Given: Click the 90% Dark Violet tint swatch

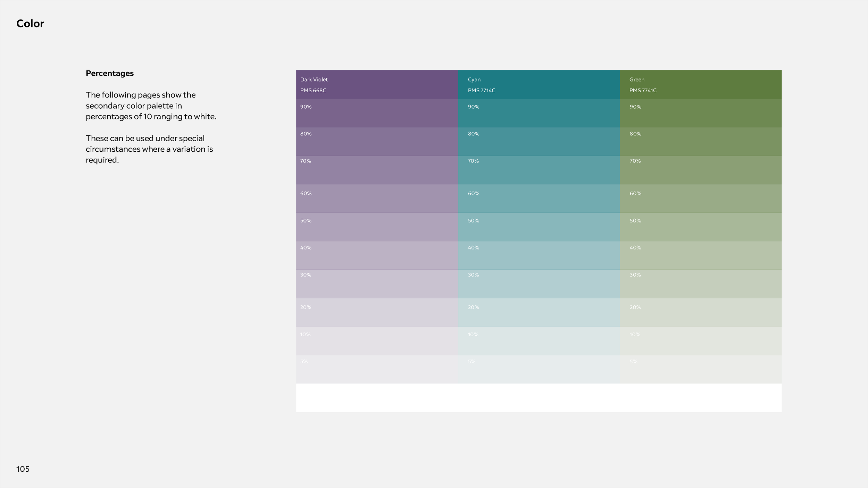Looking at the screenshot, I should pos(377,113).
